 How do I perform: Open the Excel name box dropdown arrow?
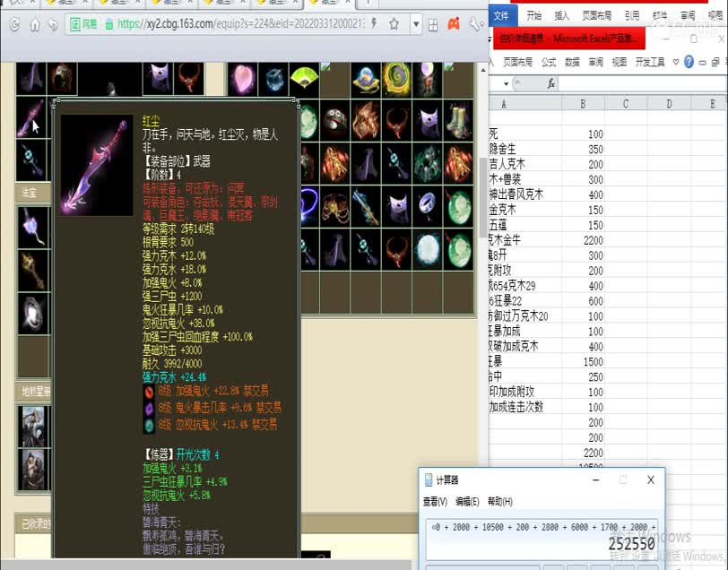point(506,84)
